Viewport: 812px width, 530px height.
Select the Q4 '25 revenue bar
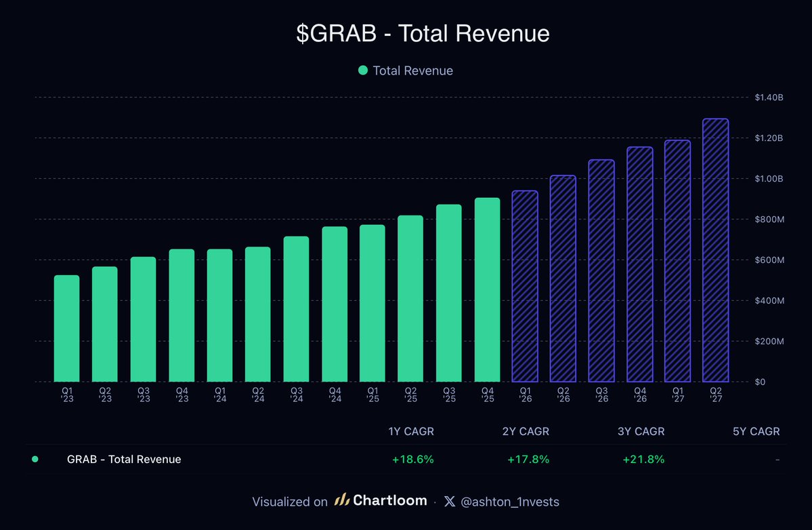point(488,289)
